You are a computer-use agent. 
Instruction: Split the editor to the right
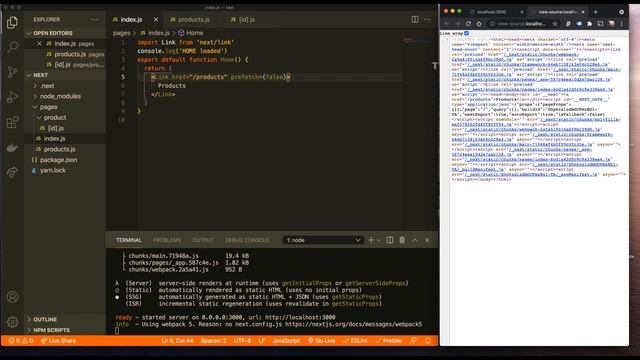click(415, 19)
